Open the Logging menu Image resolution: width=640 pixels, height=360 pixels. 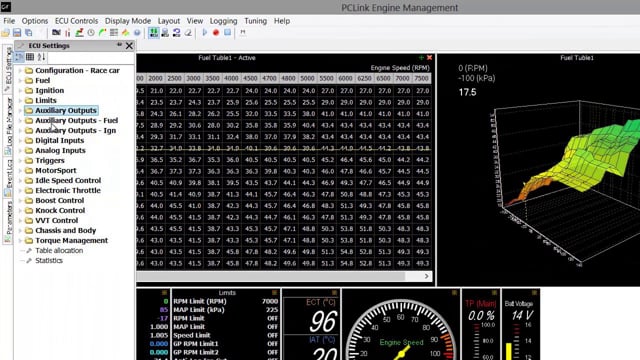[223, 21]
